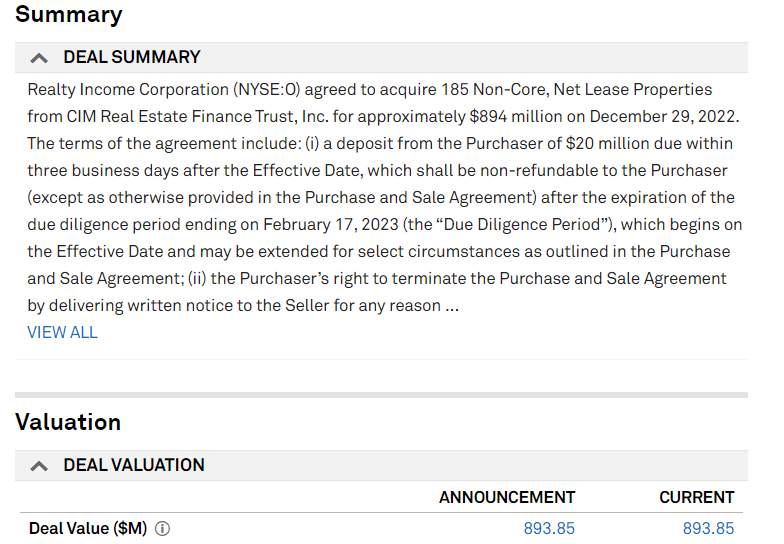
Task: Click the Deal Value info icon
Action: coord(162,529)
